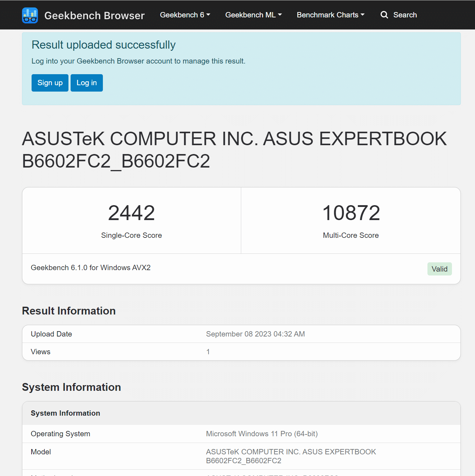Image resolution: width=475 pixels, height=476 pixels.
Task: Click the Model row label
Action: (41, 452)
